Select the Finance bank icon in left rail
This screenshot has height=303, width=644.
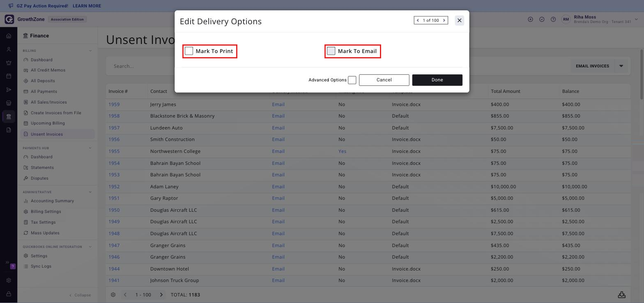point(9,116)
